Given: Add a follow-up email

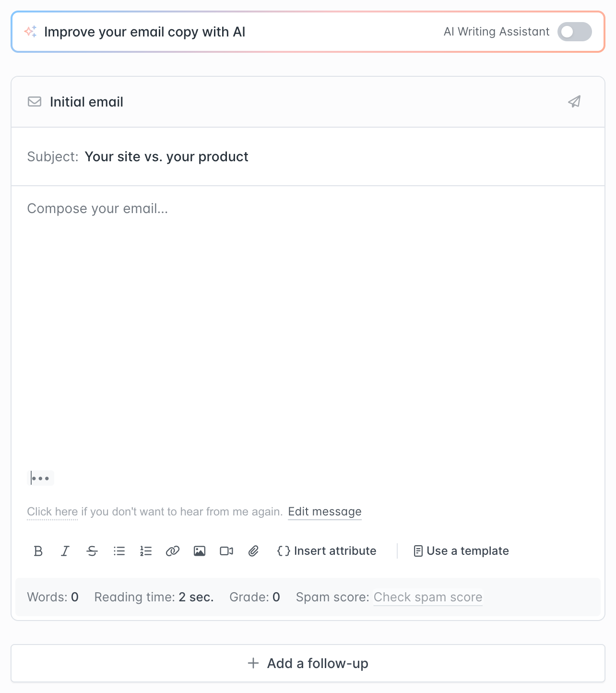Looking at the screenshot, I should [308, 663].
